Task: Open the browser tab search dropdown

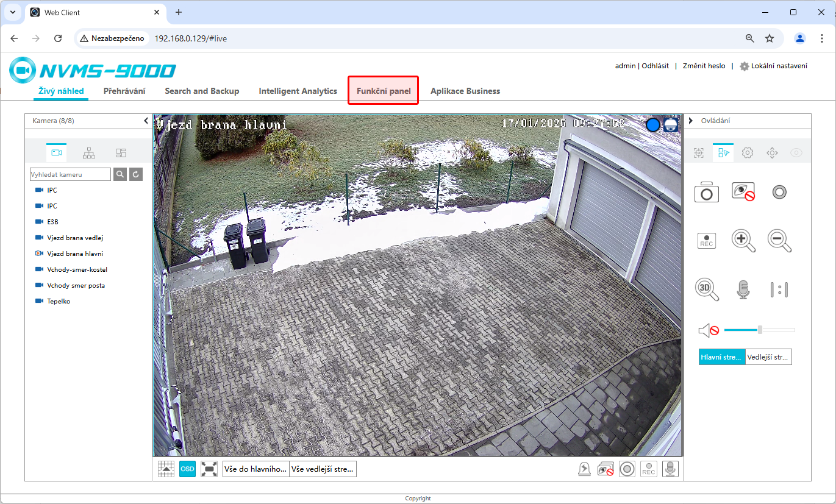Action: click(x=12, y=12)
